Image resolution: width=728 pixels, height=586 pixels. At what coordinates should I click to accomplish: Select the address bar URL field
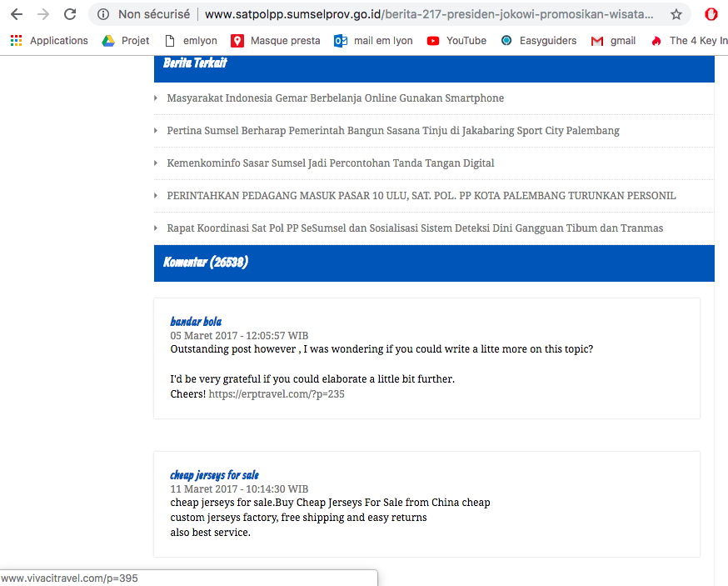point(429,14)
